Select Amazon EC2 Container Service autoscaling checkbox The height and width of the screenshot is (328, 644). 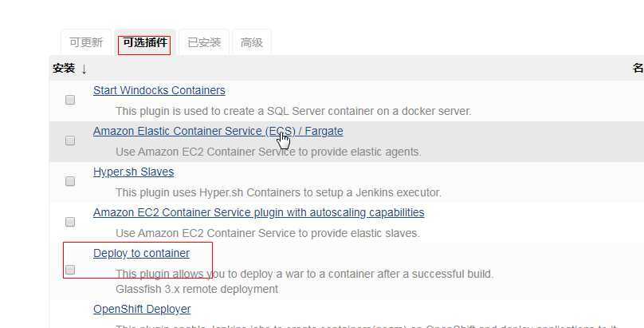(x=70, y=222)
